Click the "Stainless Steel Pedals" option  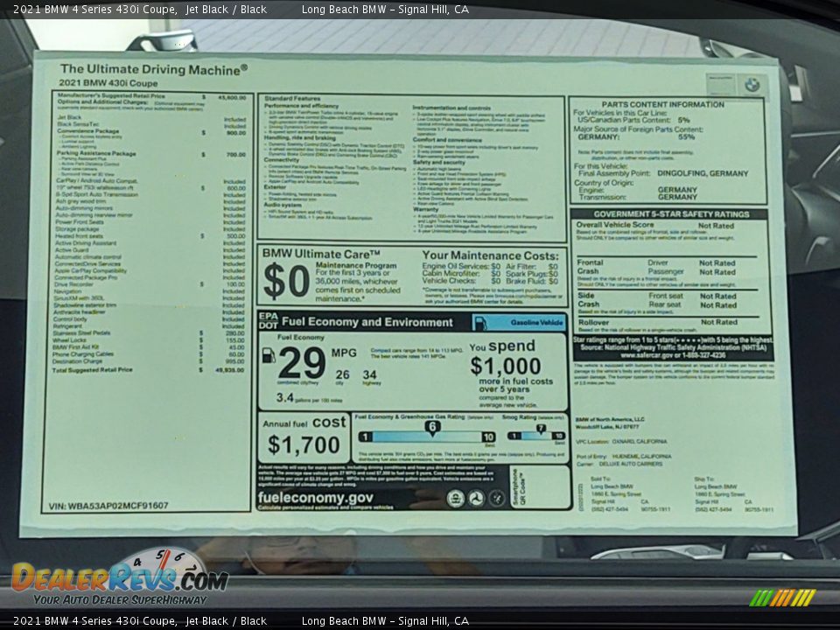click(81, 332)
